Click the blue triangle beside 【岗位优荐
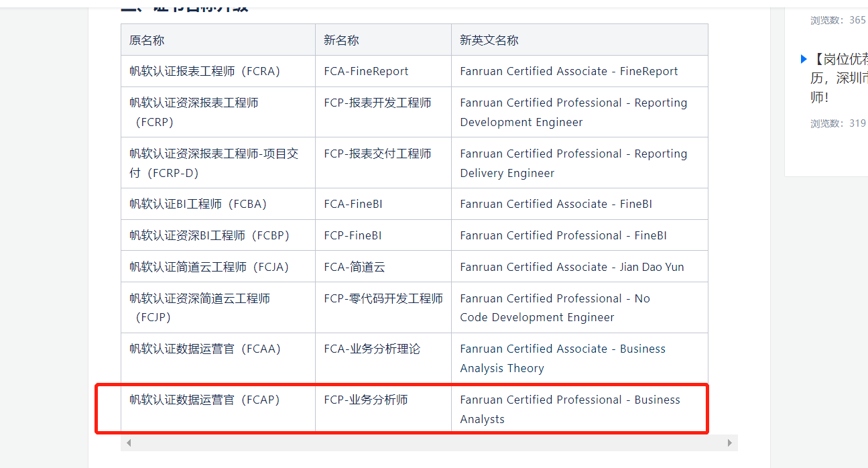The width and height of the screenshot is (868, 468). pos(804,59)
